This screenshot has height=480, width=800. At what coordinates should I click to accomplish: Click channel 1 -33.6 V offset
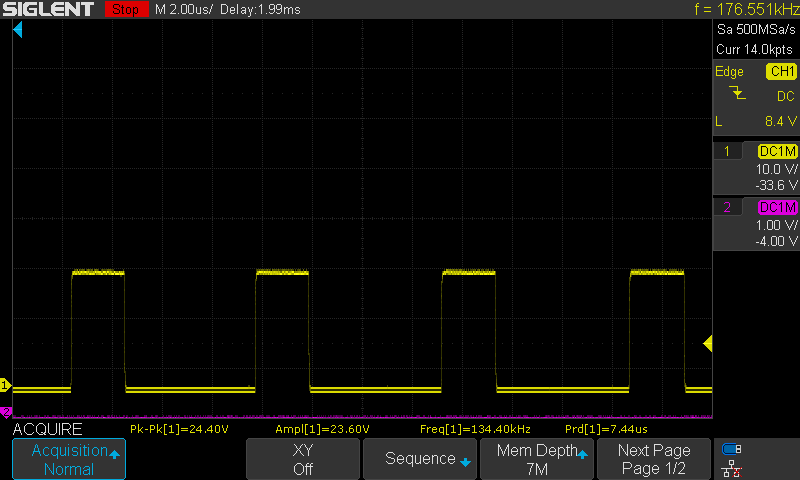(776, 185)
